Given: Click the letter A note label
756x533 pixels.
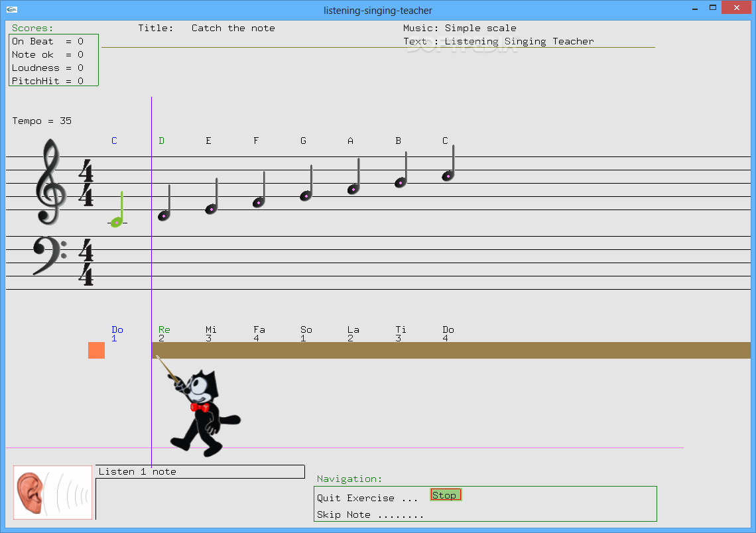Looking at the screenshot, I should click(351, 141).
